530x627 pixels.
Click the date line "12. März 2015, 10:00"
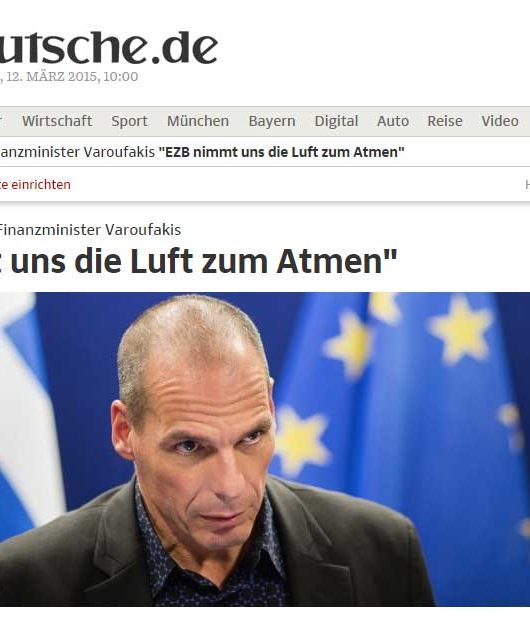(x=69, y=76)
